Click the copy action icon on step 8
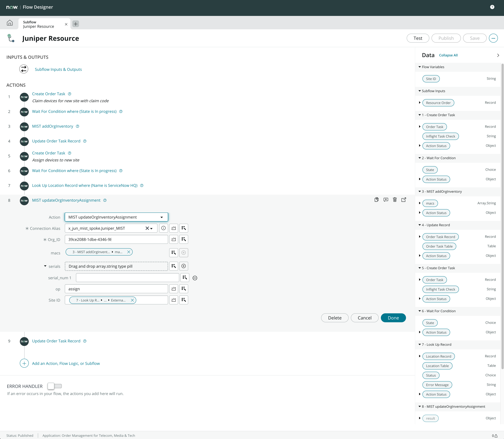 pos(376,200)
